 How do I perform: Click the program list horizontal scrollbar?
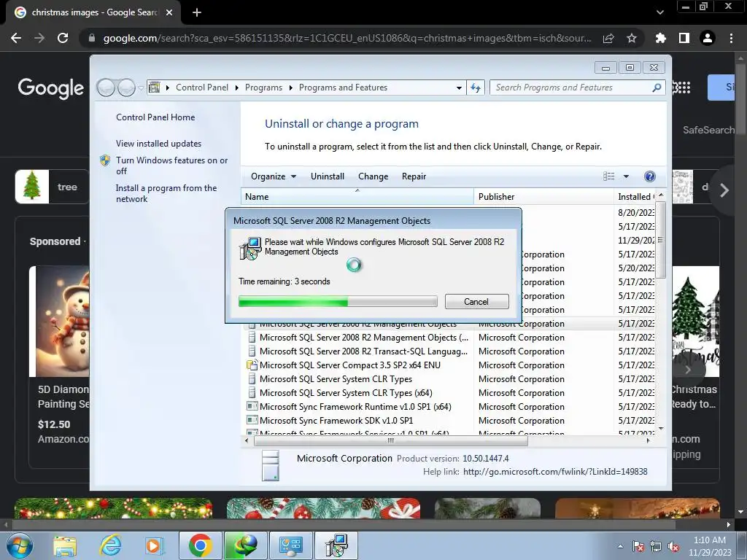(x=391, y=441)
